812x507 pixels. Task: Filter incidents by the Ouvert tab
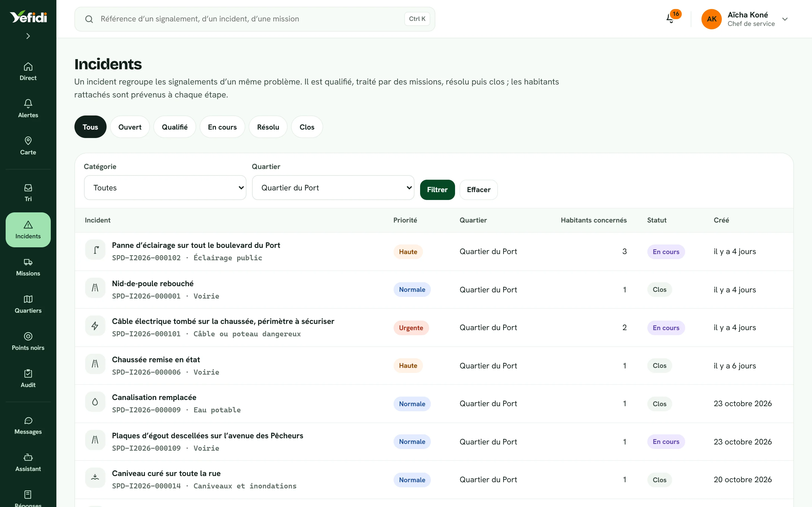click(x=130, y=127)
